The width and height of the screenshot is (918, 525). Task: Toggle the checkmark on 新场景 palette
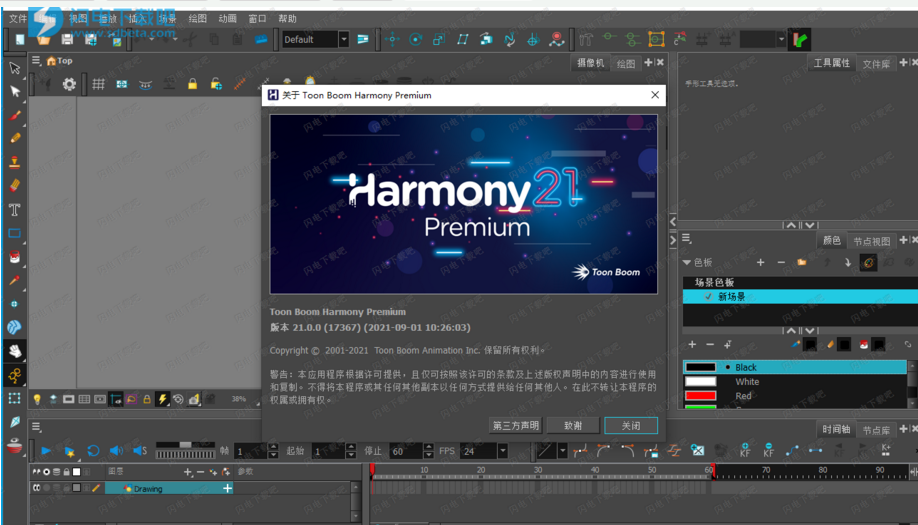pos(708,297)
